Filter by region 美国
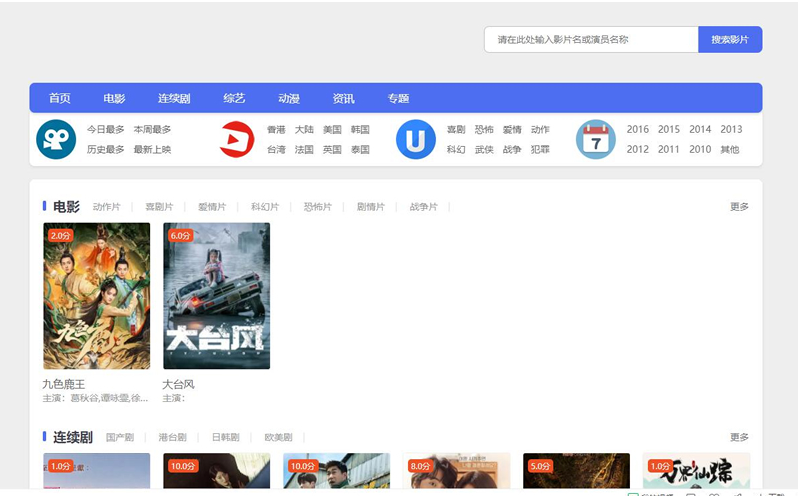 (332, 130)
